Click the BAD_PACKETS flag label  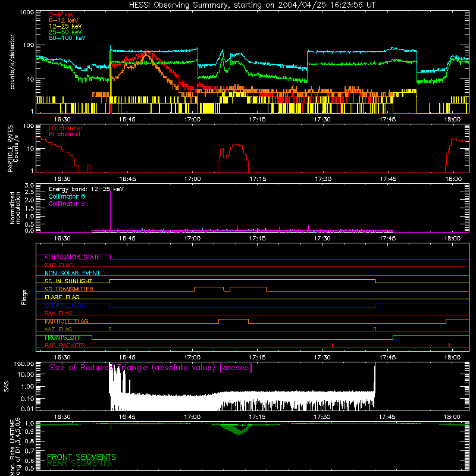(65, 345)
